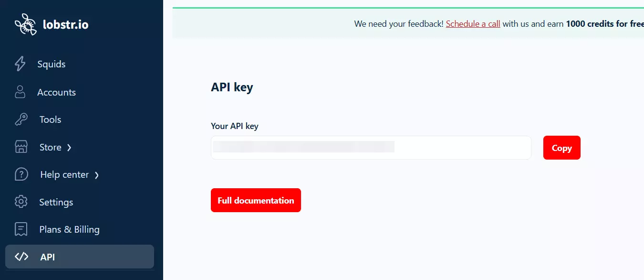The width and height of the screenshot is (644, 280).
Task: Click the person icon beside Accounts
Action: [x=21, y=92]
